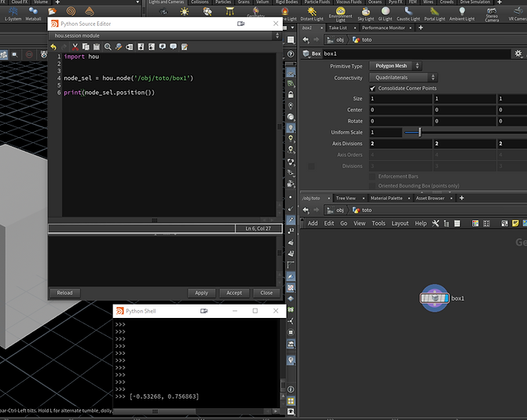Add a Distant Light from the shelf
Screen dimensions: 527x420
312,14
